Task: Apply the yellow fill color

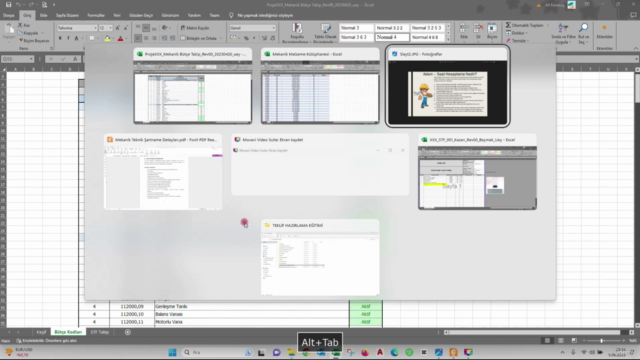Action: click(x=107, y=38)
